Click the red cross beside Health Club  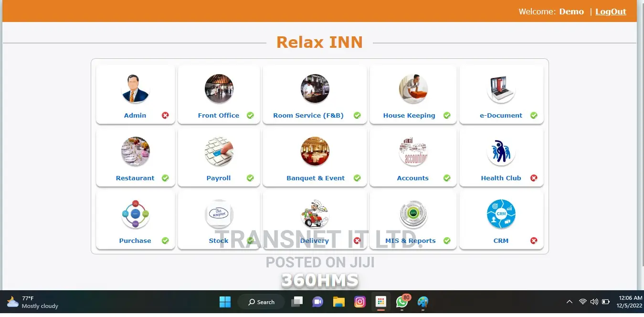(534, 178)
